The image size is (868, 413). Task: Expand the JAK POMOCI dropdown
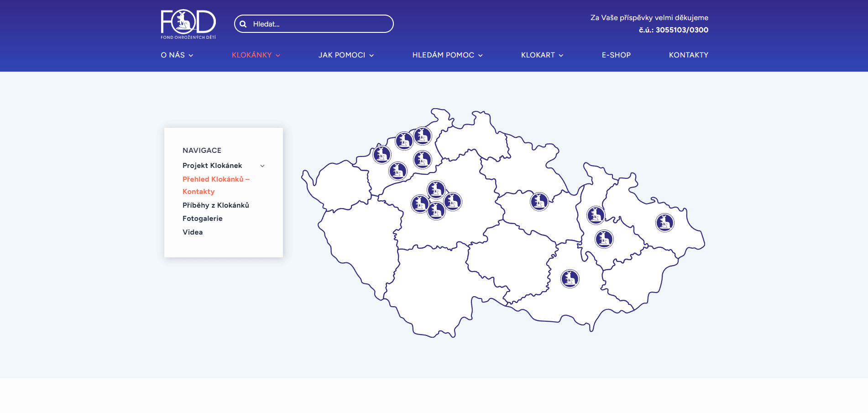click(x=346, y=55)
